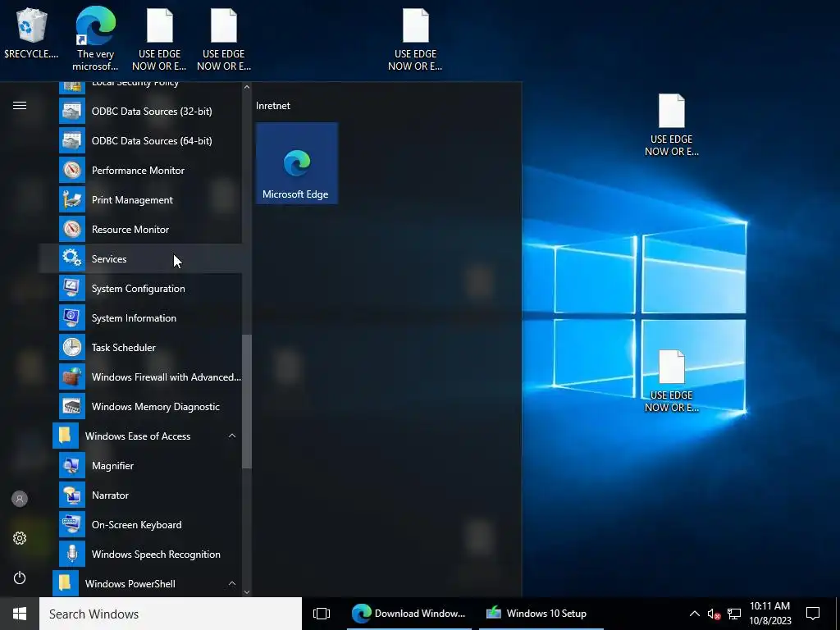Open Windows Firewall with Advanced icon
The image size is (840, 630).
click(72, 377)
